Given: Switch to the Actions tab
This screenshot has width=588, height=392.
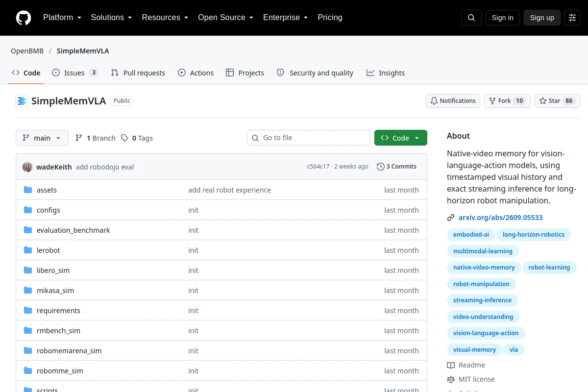Looking at the screenshot, I should coord(196,73).
